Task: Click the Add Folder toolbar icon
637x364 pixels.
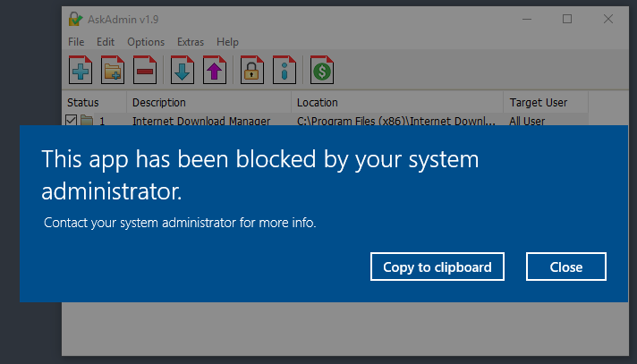Action: tap(113, 70)
